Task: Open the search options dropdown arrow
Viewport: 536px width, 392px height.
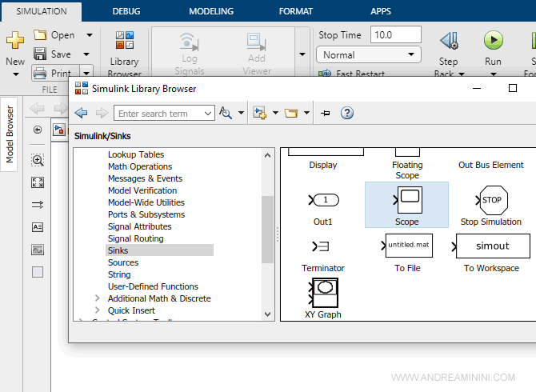Action: (241, 113)
